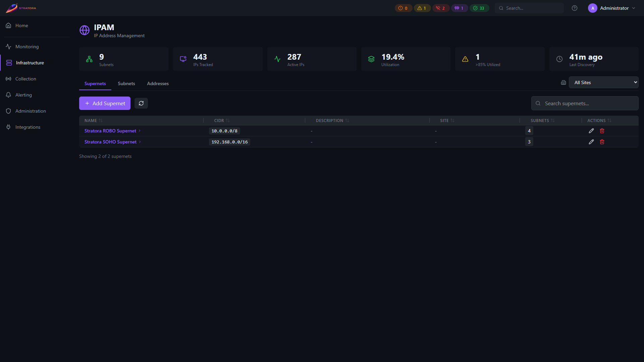Click the 287 Active IPs value
The width and height of the screenshot is (644, 362).
tap(294, 57)
